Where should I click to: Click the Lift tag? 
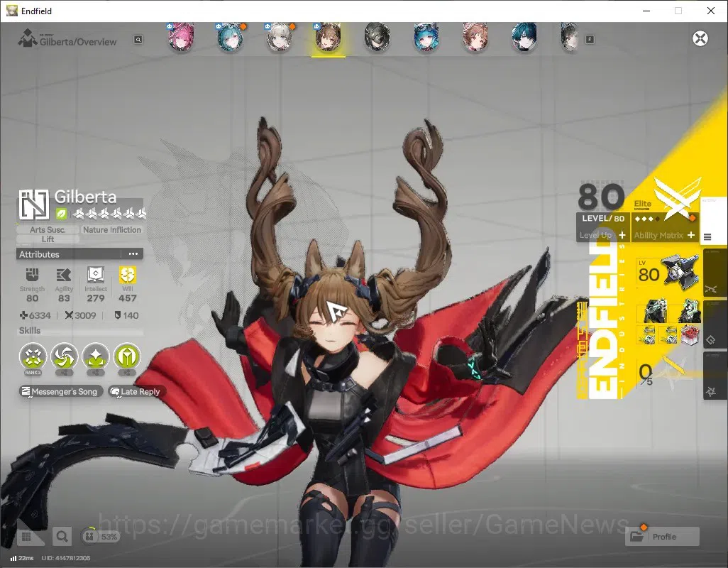coord(48,239)
